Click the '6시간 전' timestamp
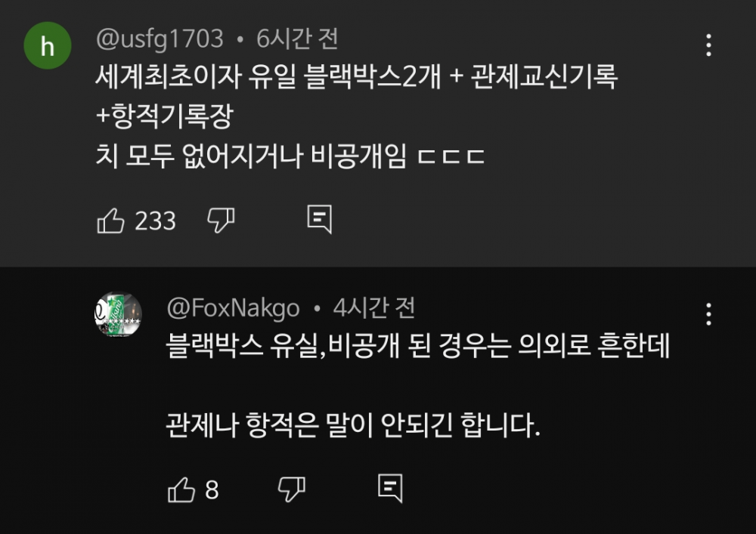The width and height of the screenshot is (756, 534). 297,38
